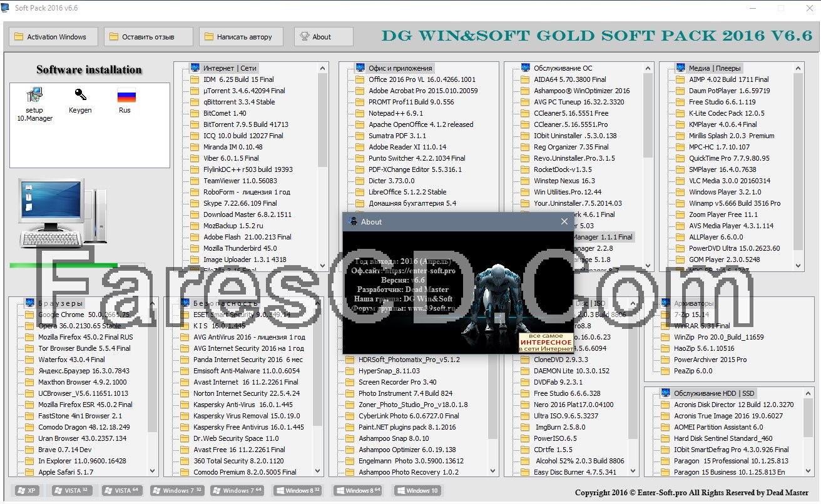Click the folder icon next to RocketDock-v1.3.5
821x504 pixels.
(525, 169)
